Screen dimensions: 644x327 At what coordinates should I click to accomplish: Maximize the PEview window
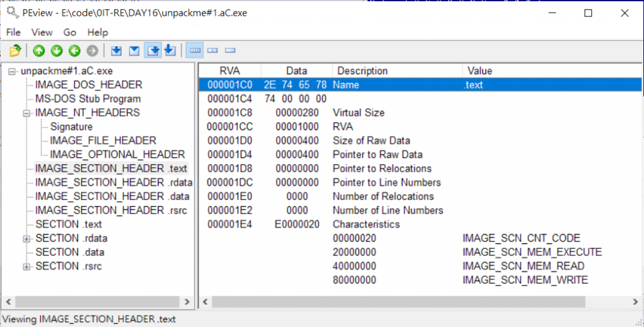point(588,13)
